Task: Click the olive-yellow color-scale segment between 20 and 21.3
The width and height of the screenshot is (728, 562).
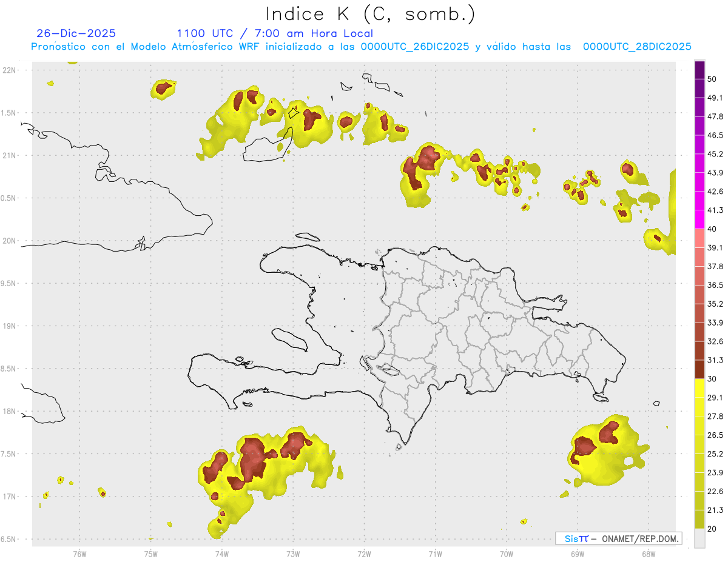Action: coord(699,519)
